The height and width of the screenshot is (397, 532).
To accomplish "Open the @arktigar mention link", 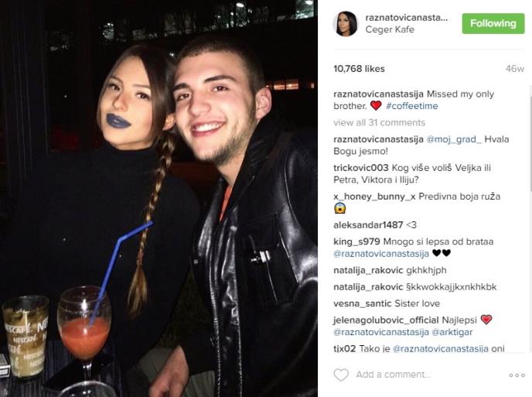I will tap(452, 332).
